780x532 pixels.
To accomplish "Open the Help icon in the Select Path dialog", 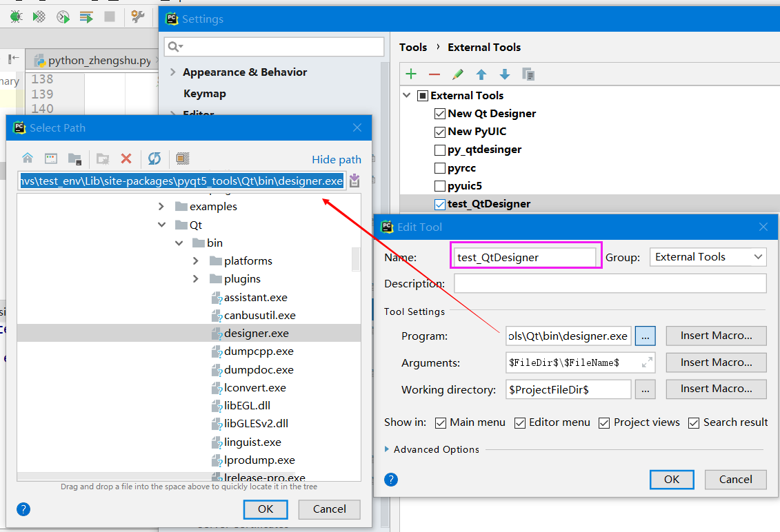I will tap(23, 509).
